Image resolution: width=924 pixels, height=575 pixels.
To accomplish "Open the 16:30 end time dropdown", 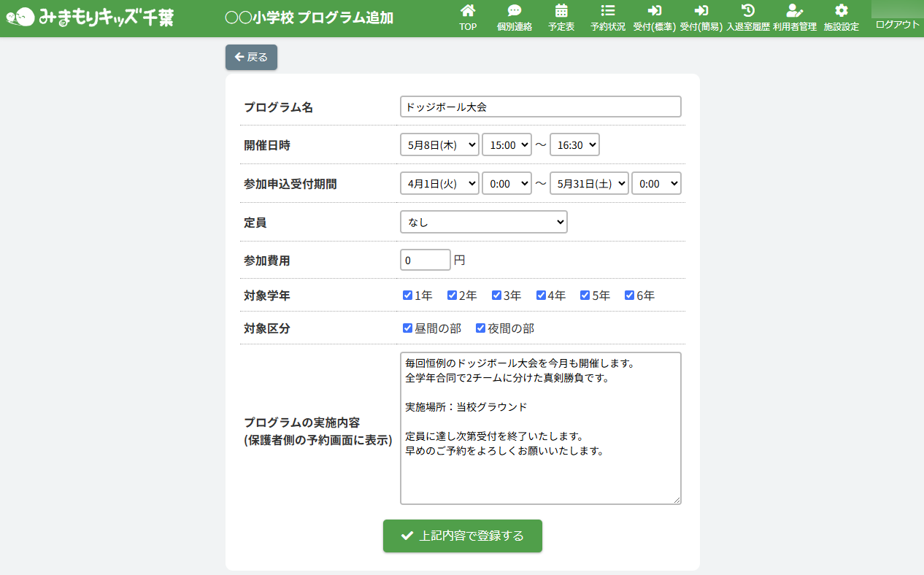I will click(x=574, y=144).
